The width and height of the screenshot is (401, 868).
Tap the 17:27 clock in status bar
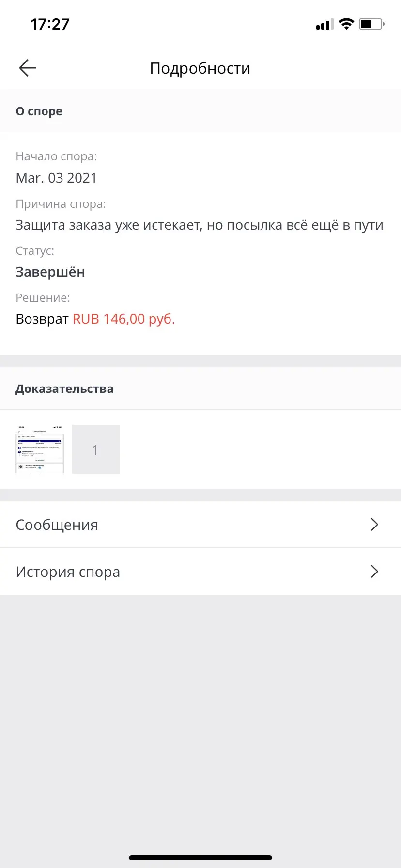50,24
